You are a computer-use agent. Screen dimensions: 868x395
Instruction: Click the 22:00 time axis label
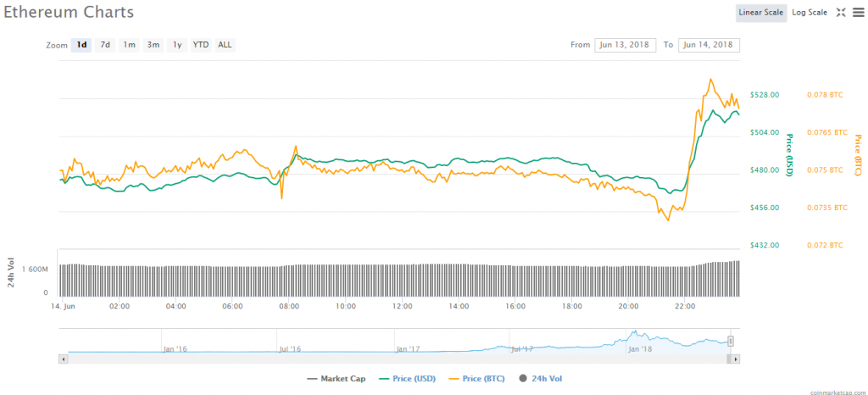coord(685,306)
